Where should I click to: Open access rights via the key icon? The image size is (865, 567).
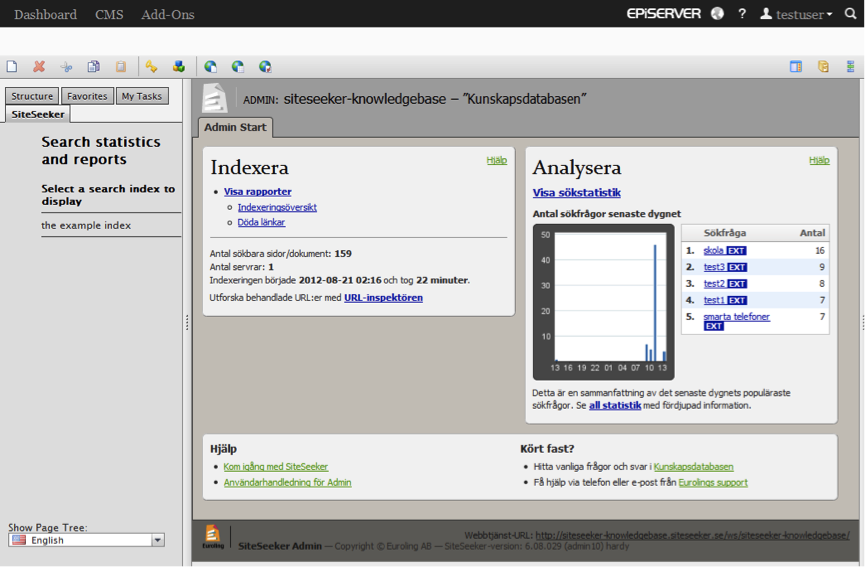coord(151,67)
